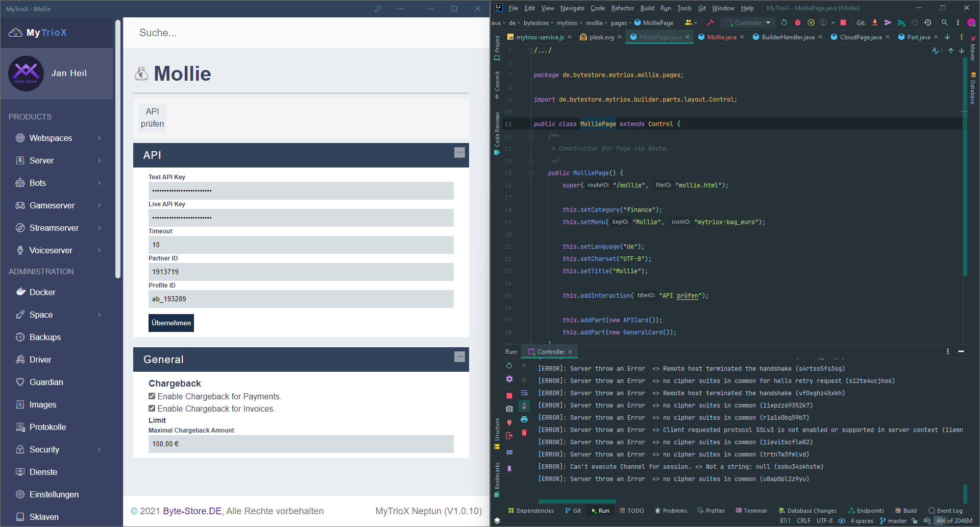
Task: Expand the Space sidebar submenu
Action: tap(99, 315)
